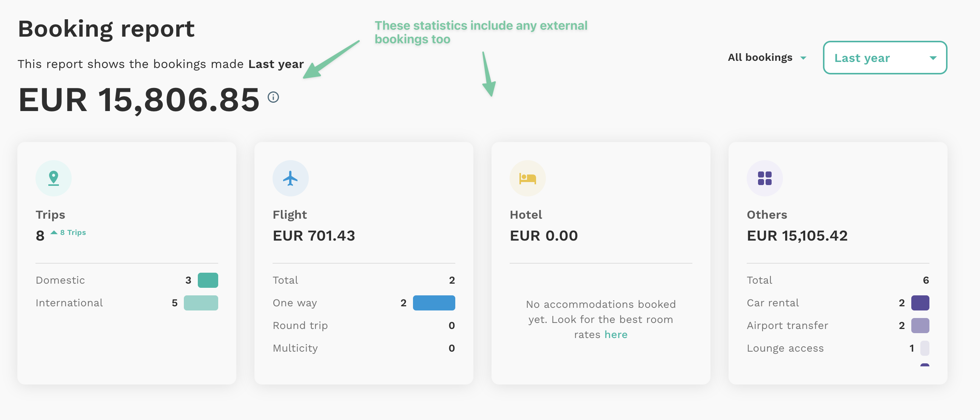
Task: Click the Last year dropdown arrow
Action: tap(933, 58)
